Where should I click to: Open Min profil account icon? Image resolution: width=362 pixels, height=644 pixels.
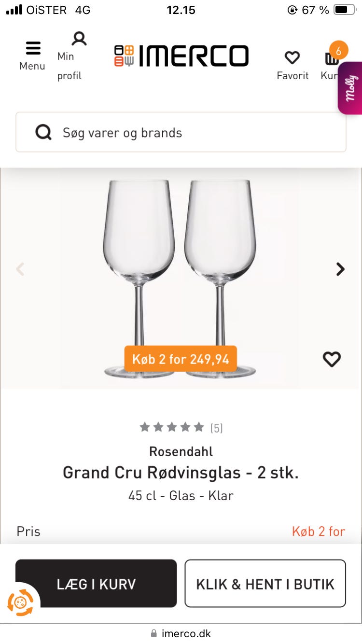pos(79,39)
